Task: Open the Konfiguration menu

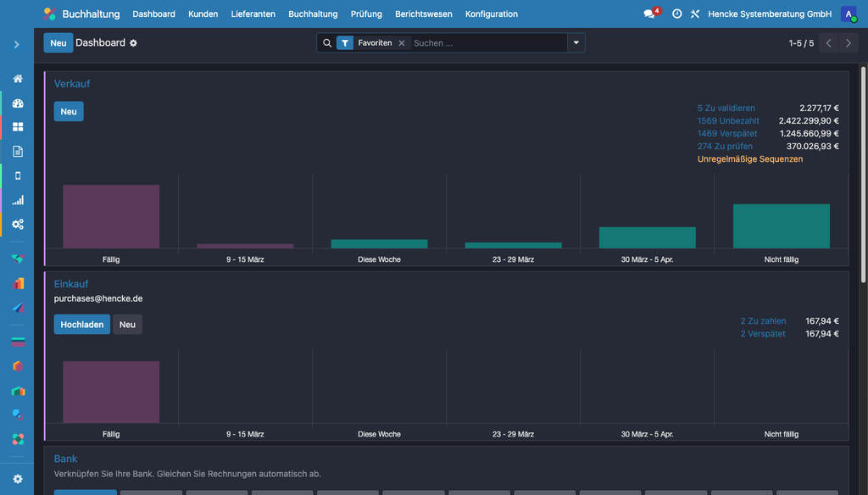Action: (491, 14)
